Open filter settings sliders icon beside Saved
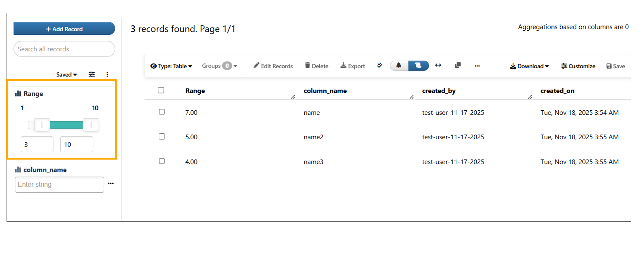 click(x=92, y=74)
